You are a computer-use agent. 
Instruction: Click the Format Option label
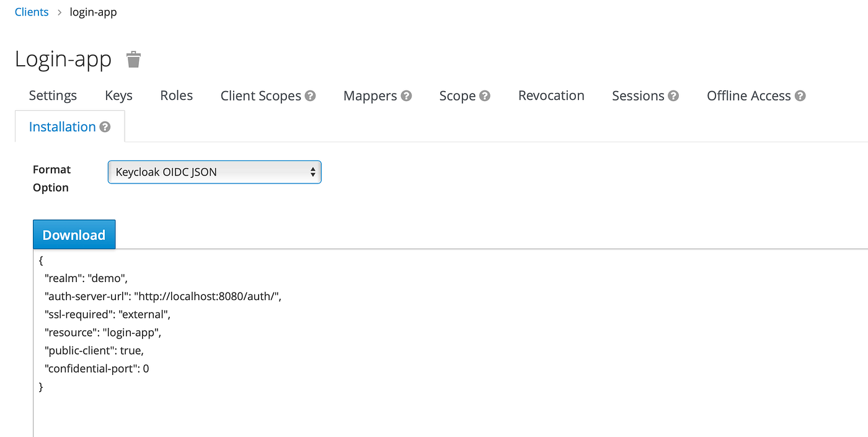52,179
